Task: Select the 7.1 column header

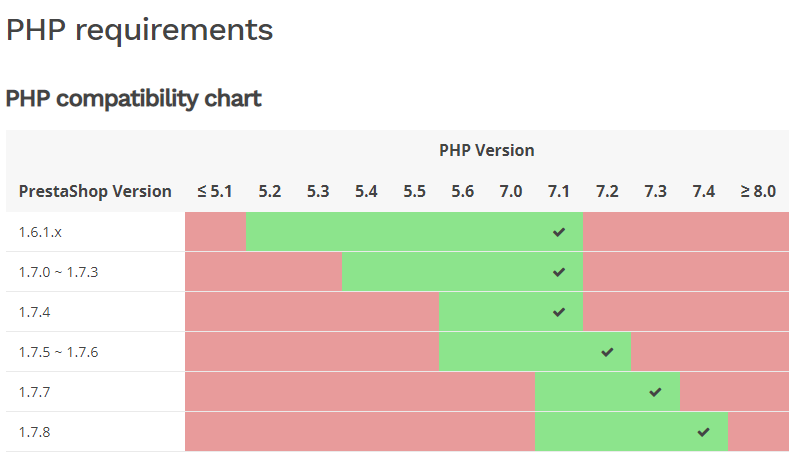Action: [559, 191]
